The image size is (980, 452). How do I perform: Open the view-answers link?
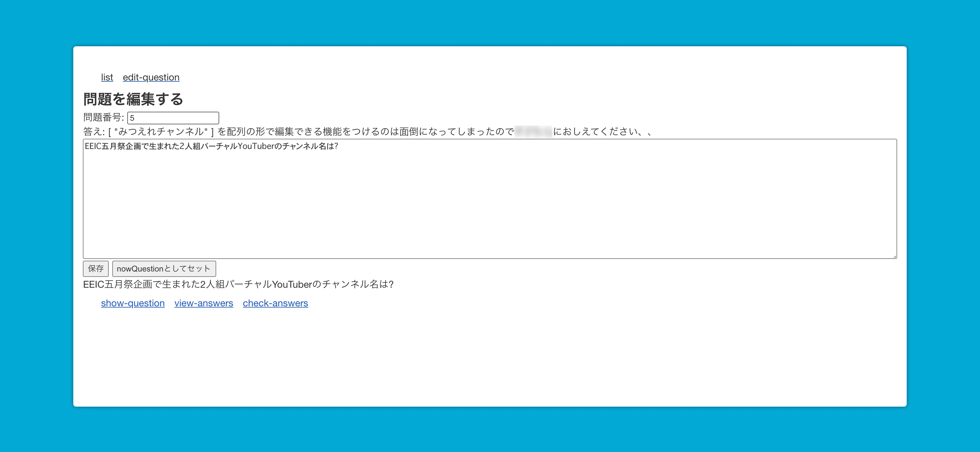[204, 303]
